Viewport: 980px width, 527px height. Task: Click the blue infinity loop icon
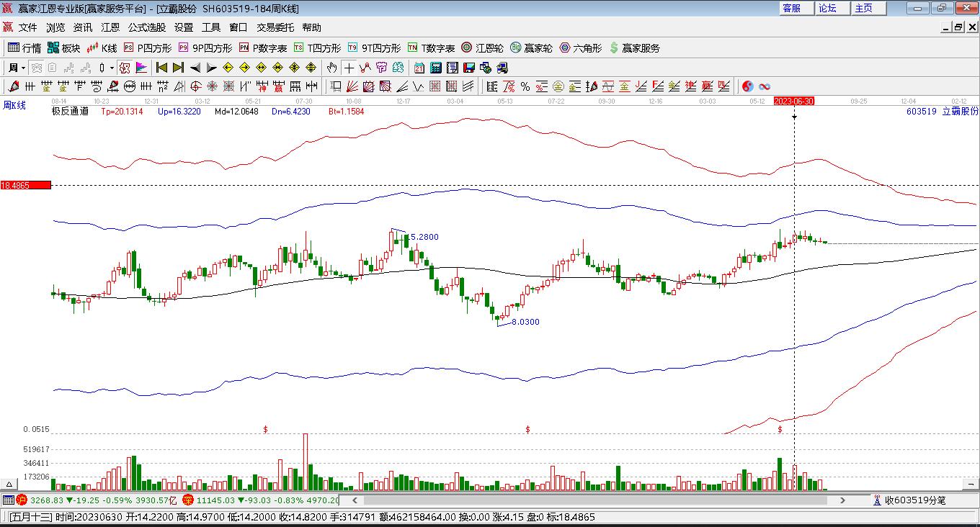click(765, 86)
